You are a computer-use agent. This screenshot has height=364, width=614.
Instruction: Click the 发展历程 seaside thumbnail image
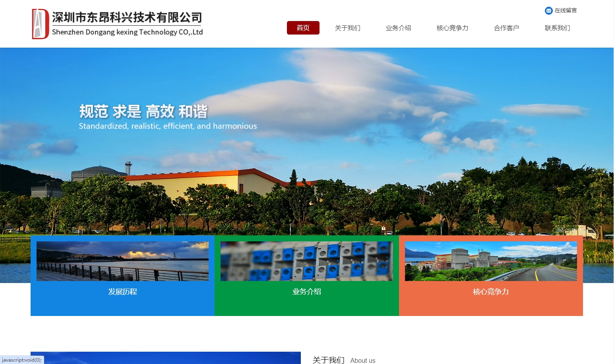click(122, 261)
